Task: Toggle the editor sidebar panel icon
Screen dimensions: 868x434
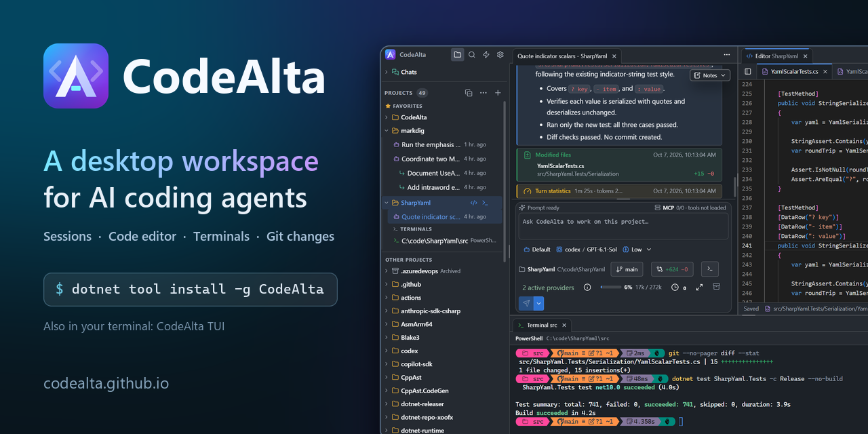Action: click(748, 71)
